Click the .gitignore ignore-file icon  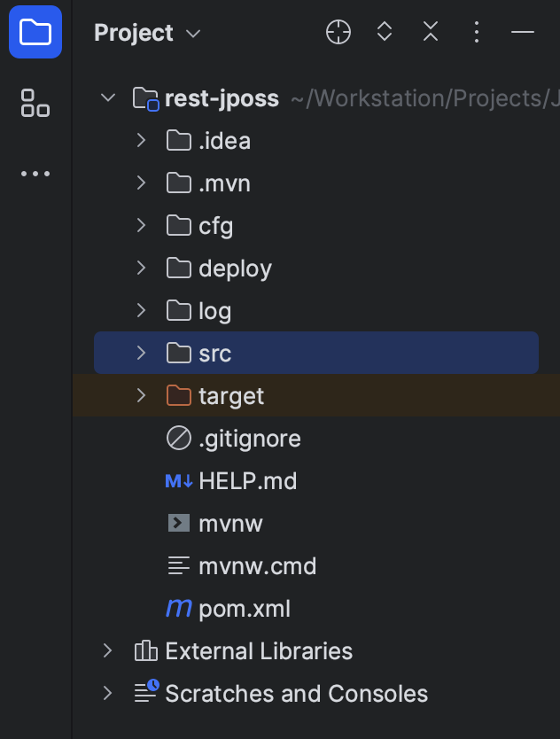point(179,439)
